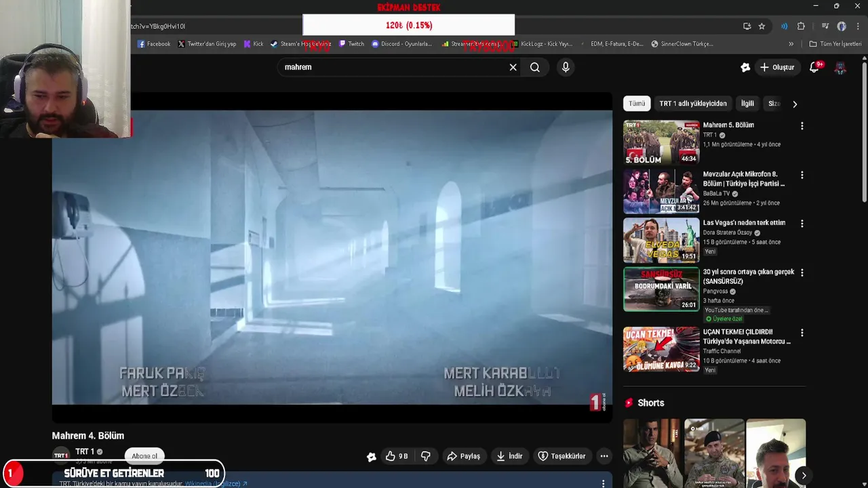This screenshot has width=868, height=488.
Task: Advance the filter chips with the right arrow
Action: (x=795, y=104)
